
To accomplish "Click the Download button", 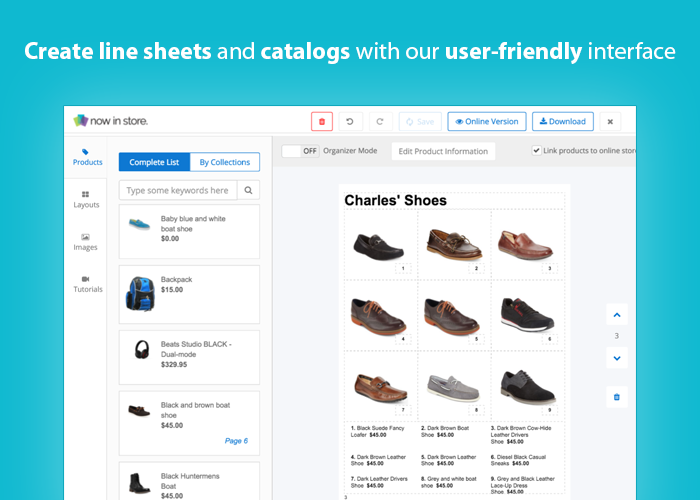I will click(562, 122).
